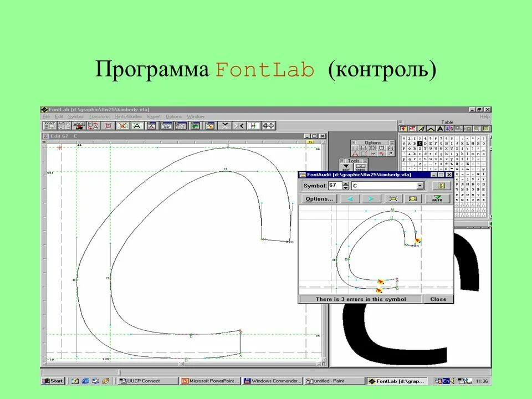The width and height of the screenshot is (532, 399).
Task: Open the File menu
Action: pyautogui.click(x=46, y=116)
